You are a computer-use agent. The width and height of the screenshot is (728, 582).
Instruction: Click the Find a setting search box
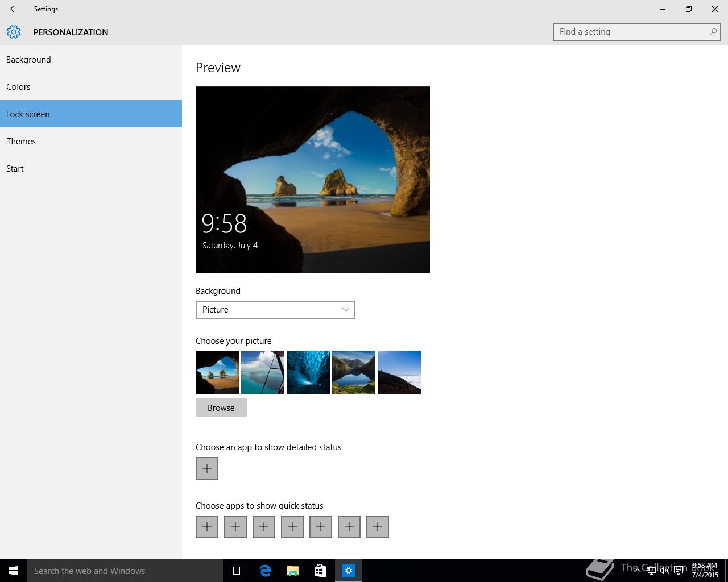click(x=636, y=32)
